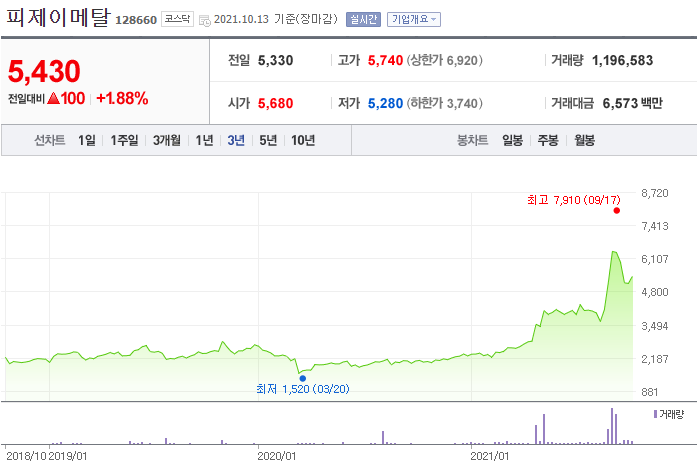Click the 8,720 y-axis label

click(654, 193)
